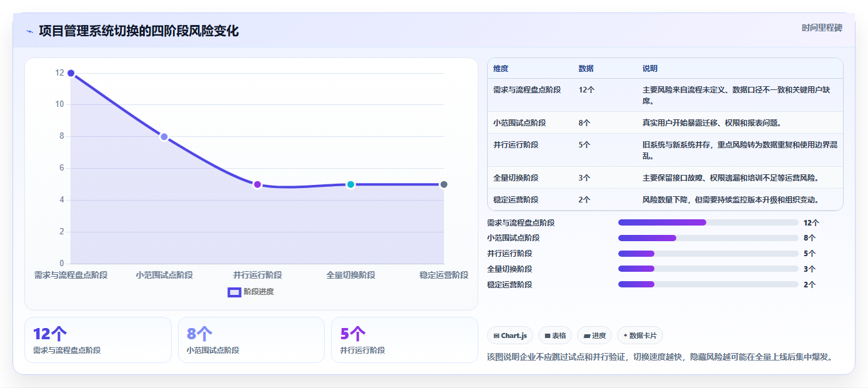
Task: Click description starting 旧系统与新系统并存
Action: pyautogui.click(x=740, y=150)
